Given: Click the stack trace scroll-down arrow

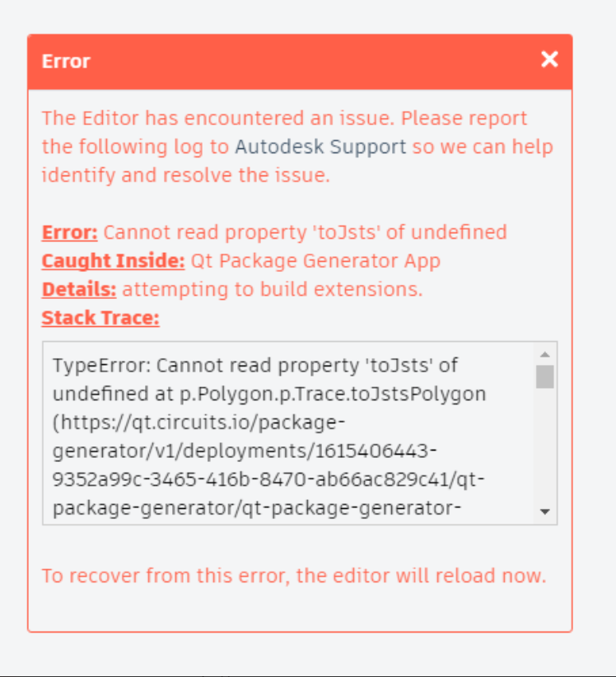Looking at the screenshot, I should 544,511.
